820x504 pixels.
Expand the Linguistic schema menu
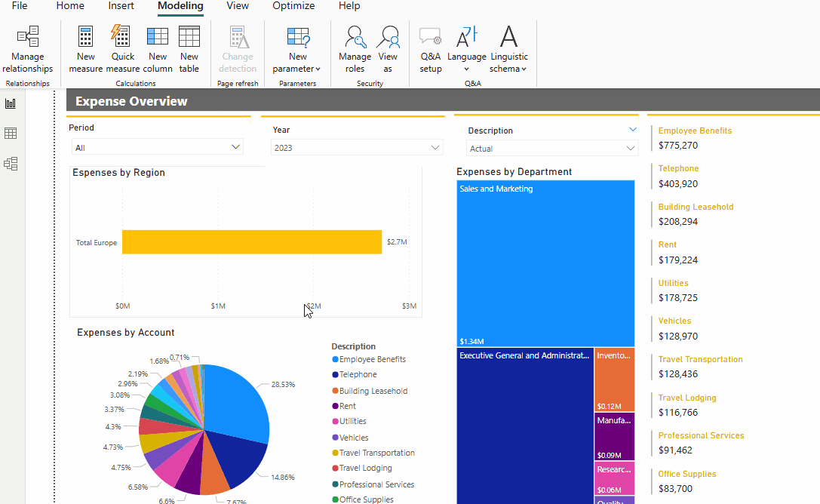[x=509, y=49]
